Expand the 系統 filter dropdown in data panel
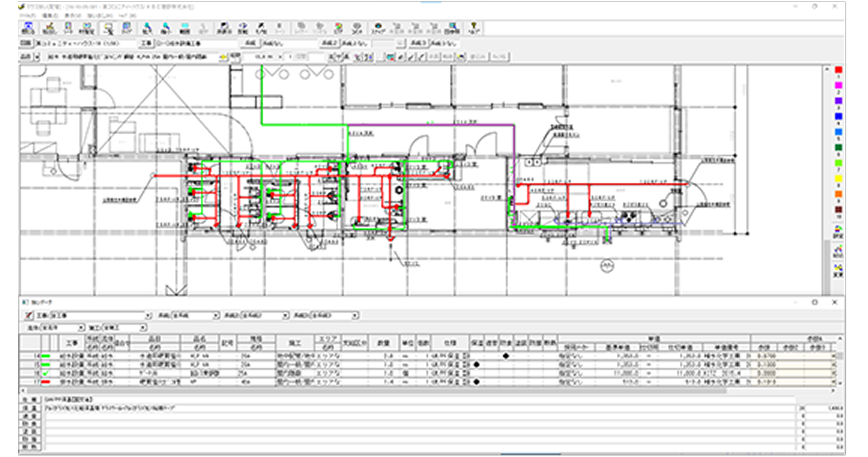868x457 pixels. [216, 316]
